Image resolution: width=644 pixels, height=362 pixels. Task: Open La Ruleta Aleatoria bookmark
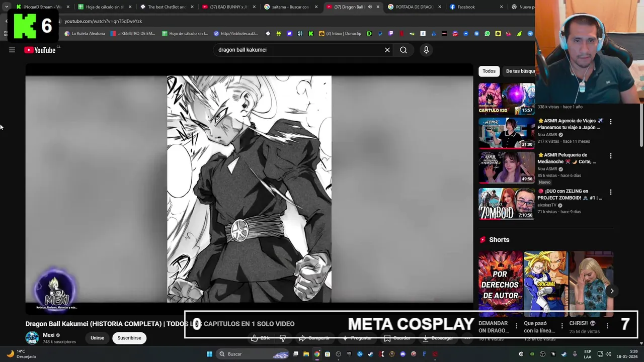pyautogui.click(x=85, y=34)
